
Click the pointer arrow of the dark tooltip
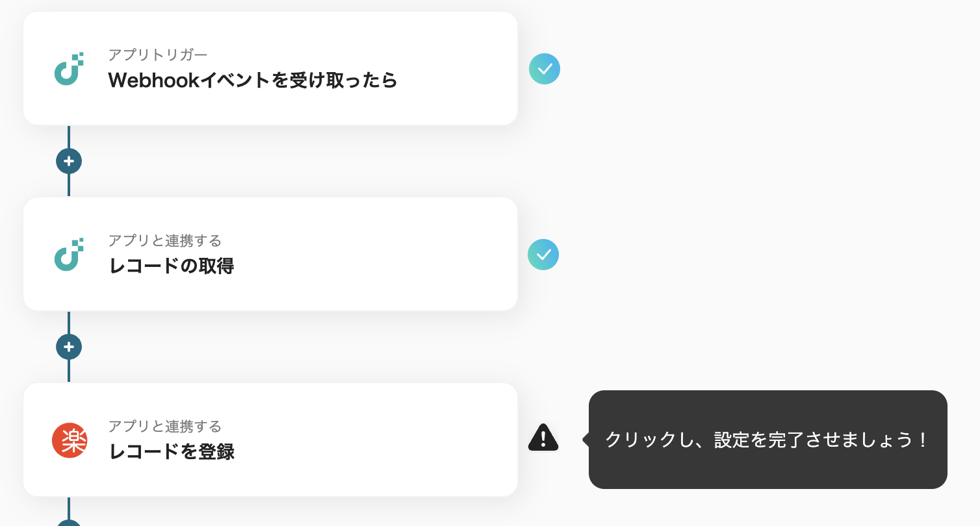click(x=586, y=440)
